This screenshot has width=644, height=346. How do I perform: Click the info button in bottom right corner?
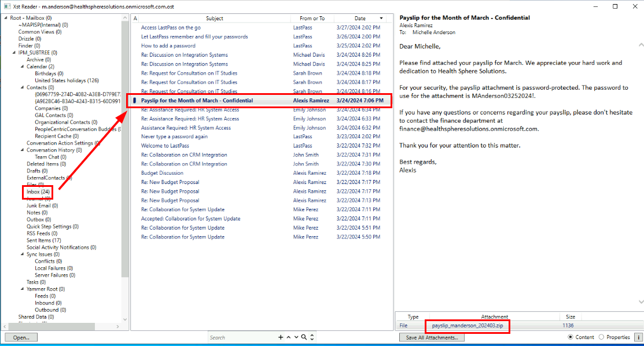coord(639,337)
